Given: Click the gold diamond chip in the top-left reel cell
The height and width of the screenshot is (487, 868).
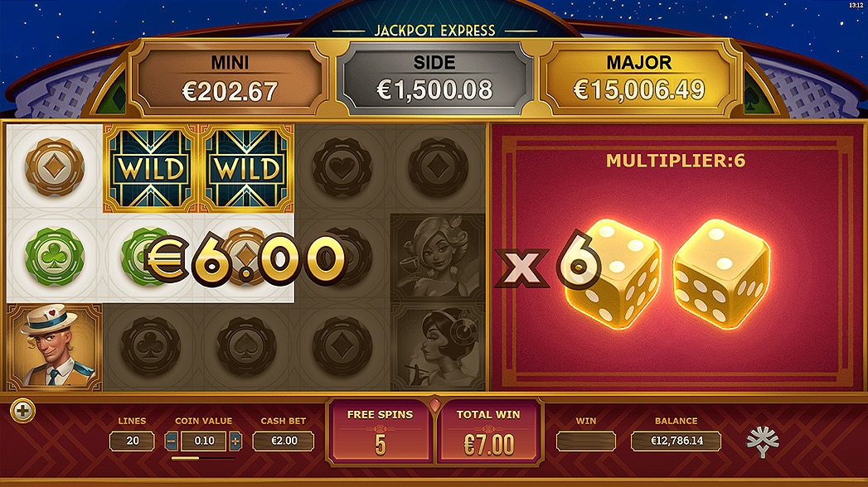Looking at the screenshot, I should pyautogui.click(x=54, y=167).
